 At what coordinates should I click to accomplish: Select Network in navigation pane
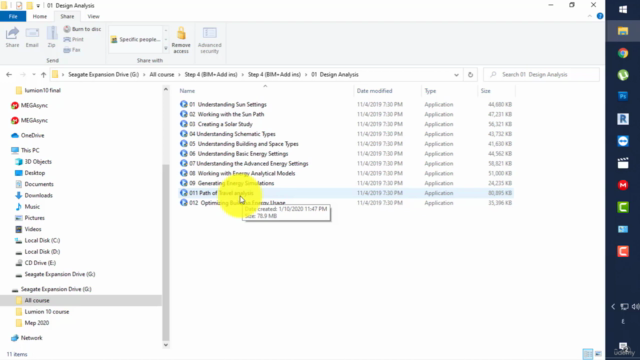coord(31,338)
